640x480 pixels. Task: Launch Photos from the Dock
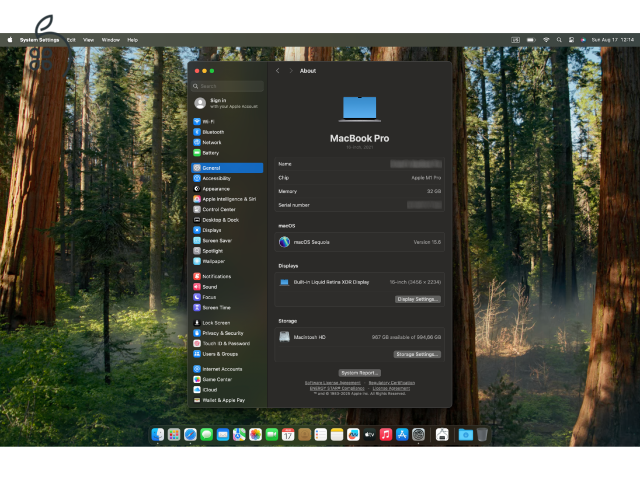click(256, 435)
